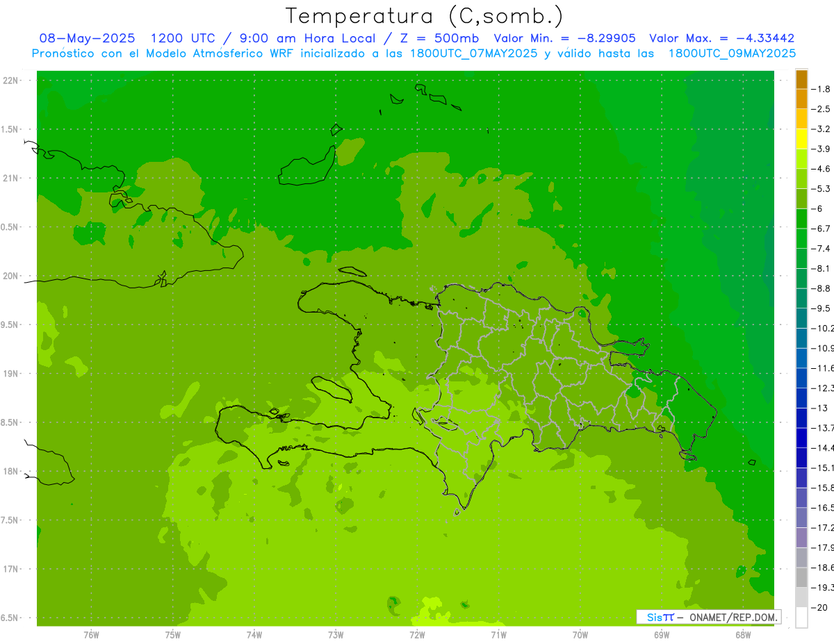Click the '0.5N' latitude tick label

click(x=9, y=227)
